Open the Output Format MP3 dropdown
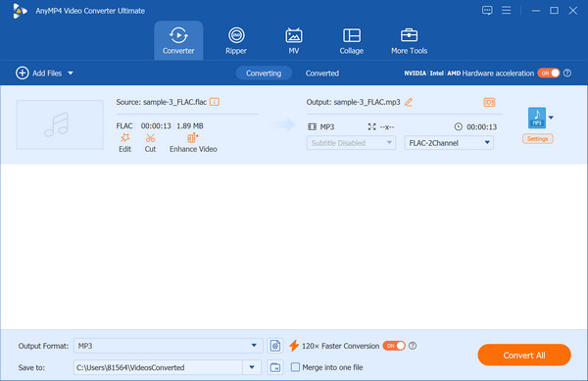This screenshot has height=381, width=588. 168,346
